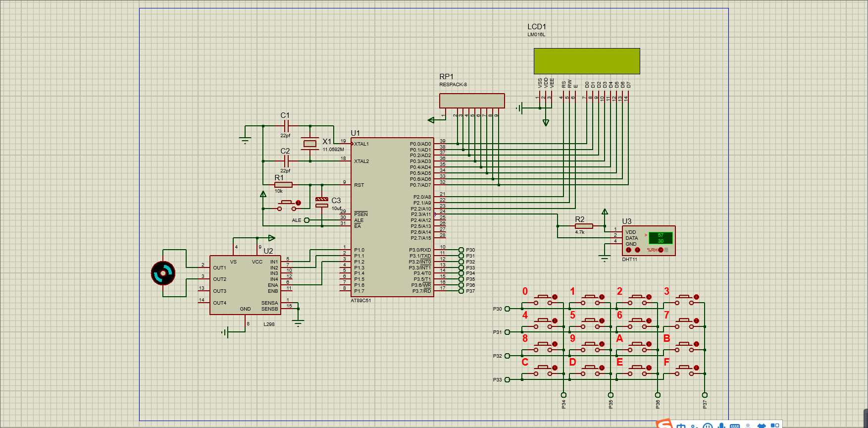868x428 pixels.
Task: Click the DHT11 increase value up-arrow
Action: pos(637,250)
